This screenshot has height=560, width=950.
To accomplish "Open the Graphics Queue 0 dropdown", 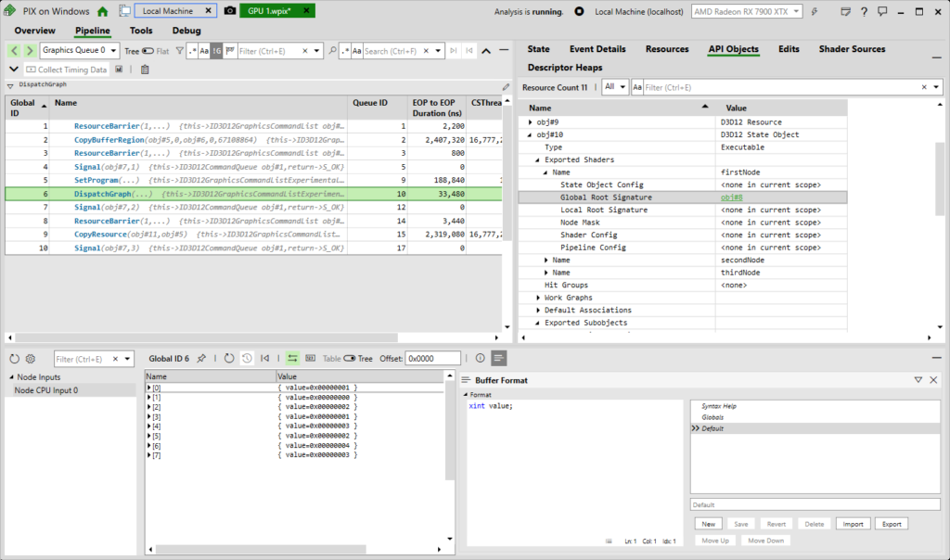I will (x=112, y=51).
